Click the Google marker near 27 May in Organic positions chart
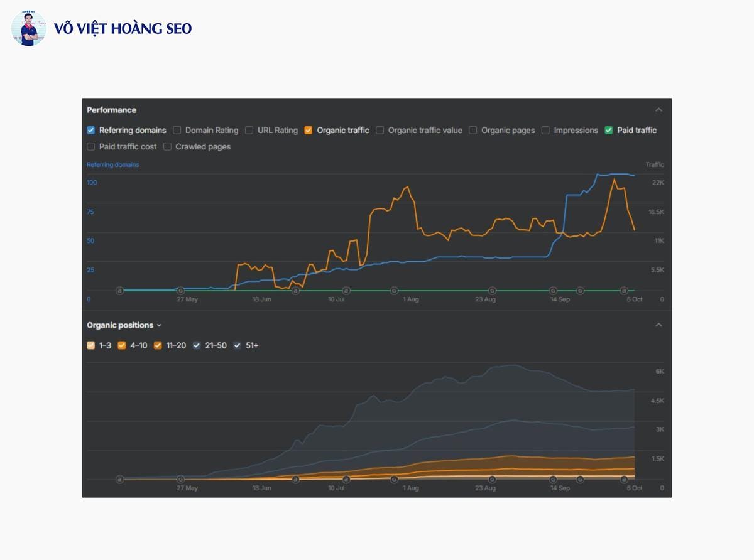This screenshot has height=560, width=754. point(181,479)
